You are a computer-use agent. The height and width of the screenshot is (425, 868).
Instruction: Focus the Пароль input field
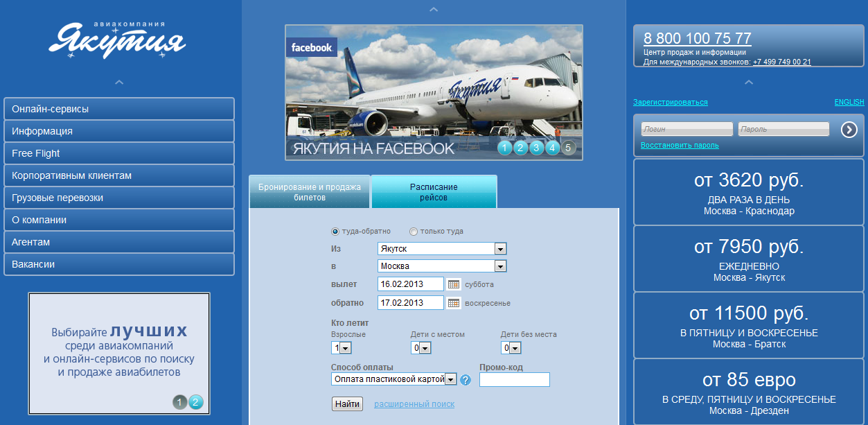coord(783,129)
